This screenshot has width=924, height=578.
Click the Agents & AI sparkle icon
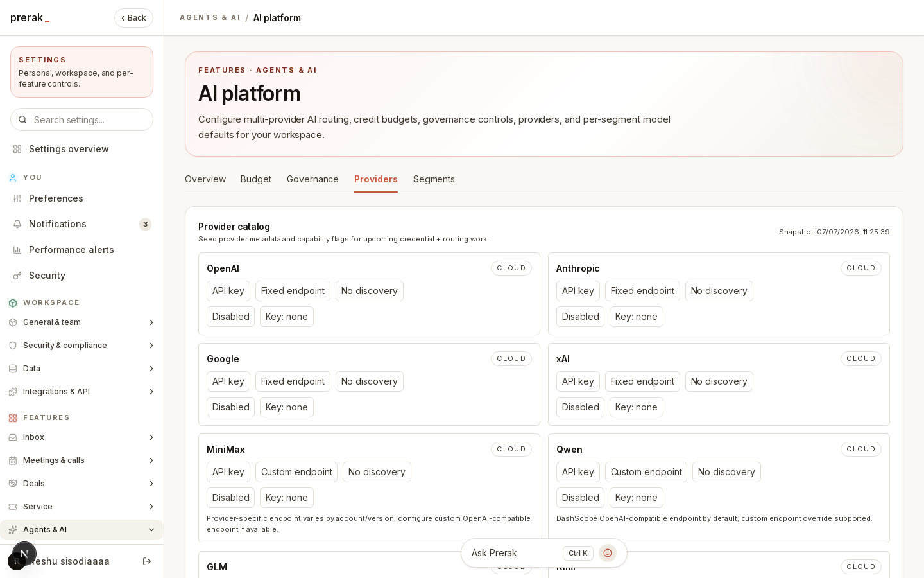click(x=13, y=530)
